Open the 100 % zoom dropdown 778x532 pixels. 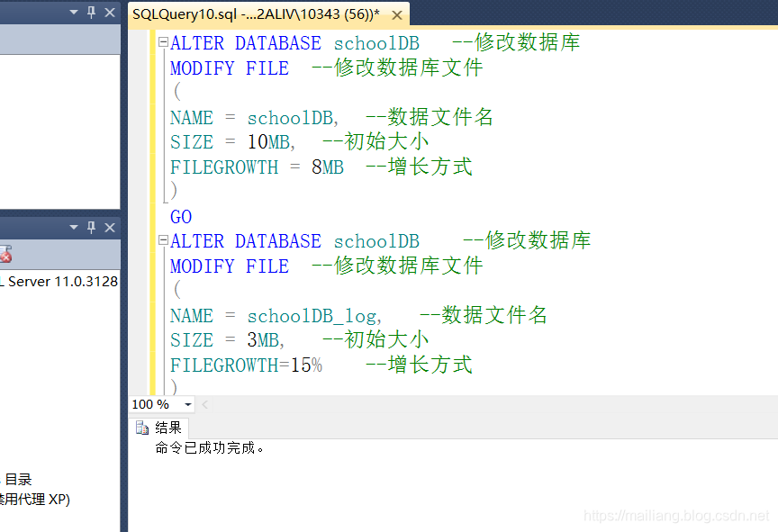(x=188, y=404)
